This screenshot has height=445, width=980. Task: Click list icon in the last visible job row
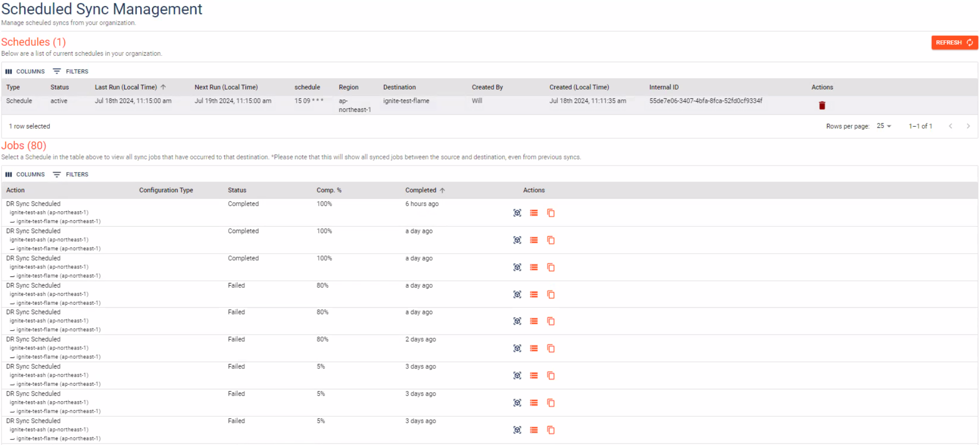tap(534, 430)
